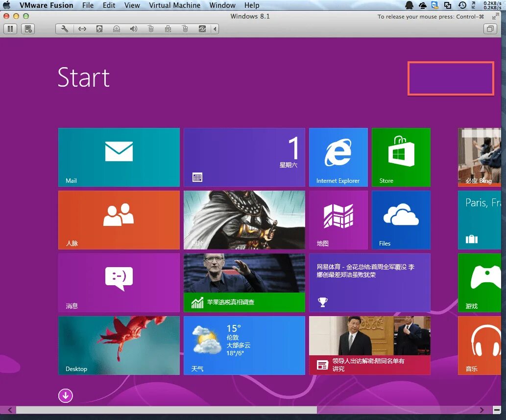
Task: Show all apps with the down arrow button
Action: click(x=66, y=395)
